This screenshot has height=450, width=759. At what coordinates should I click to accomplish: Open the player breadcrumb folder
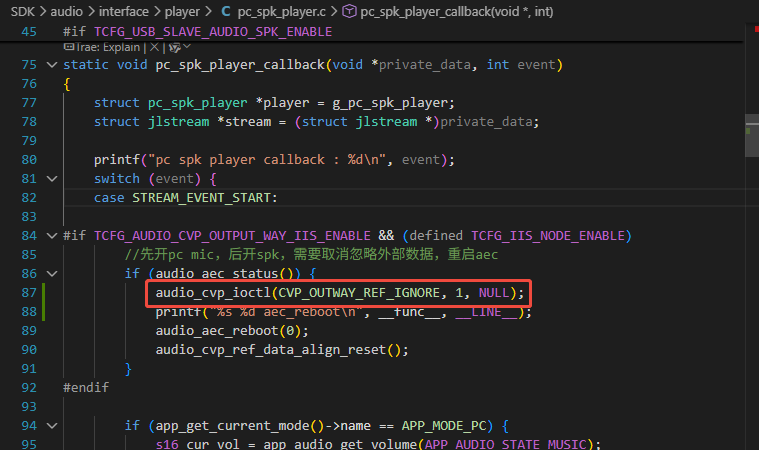coord(182,11)
